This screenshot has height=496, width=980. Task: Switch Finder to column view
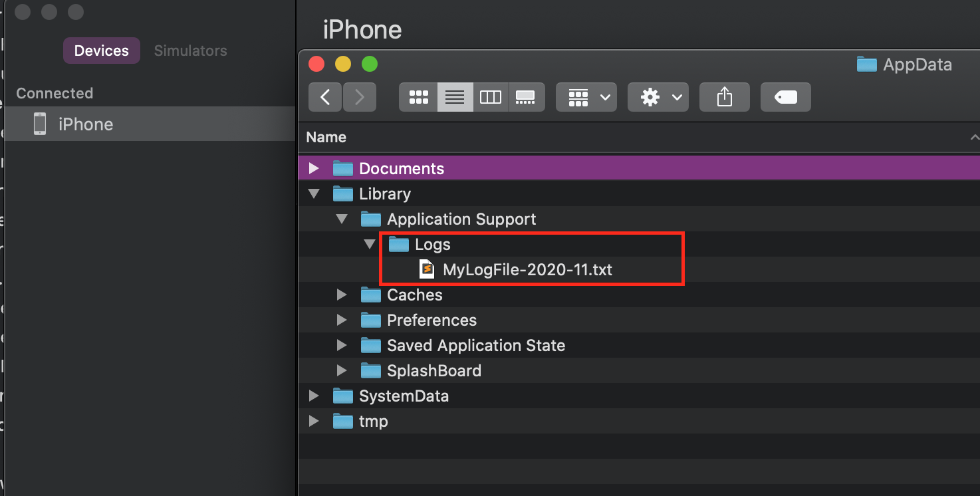(491, 97)
